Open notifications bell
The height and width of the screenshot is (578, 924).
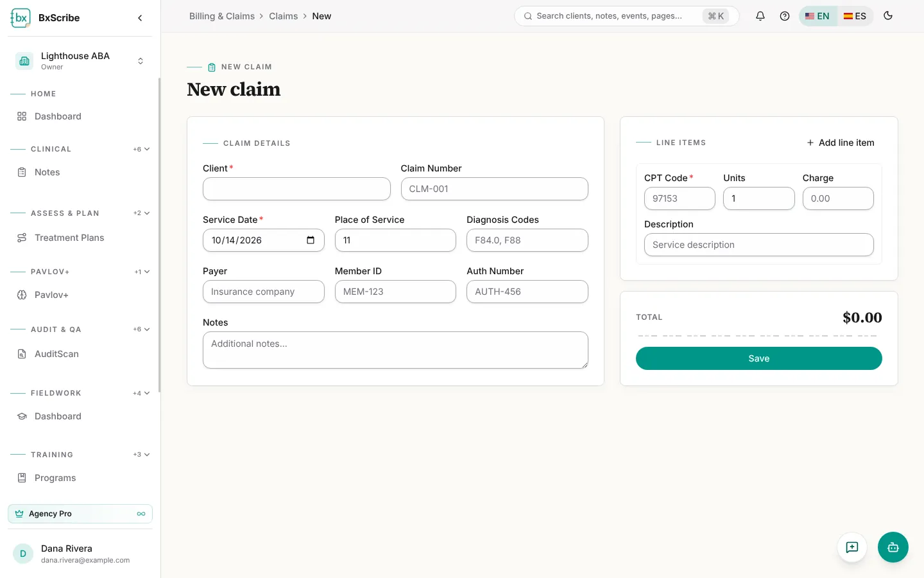click(760, 16)
